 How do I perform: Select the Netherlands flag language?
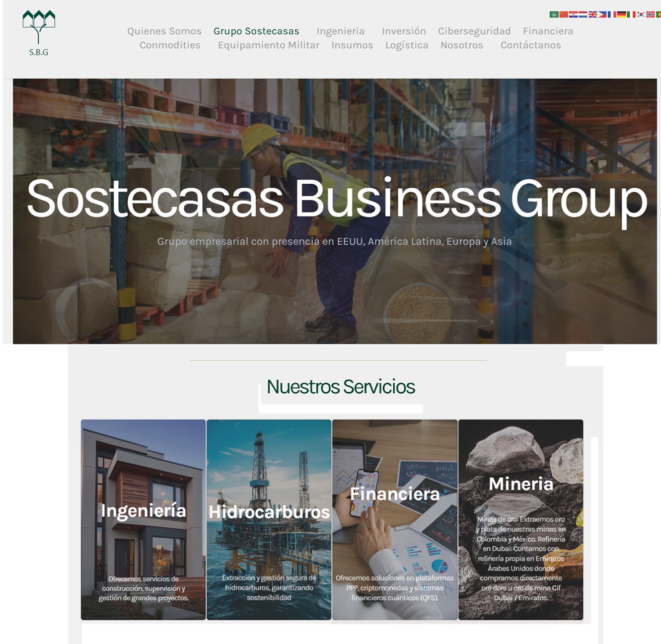click(583, 14)
